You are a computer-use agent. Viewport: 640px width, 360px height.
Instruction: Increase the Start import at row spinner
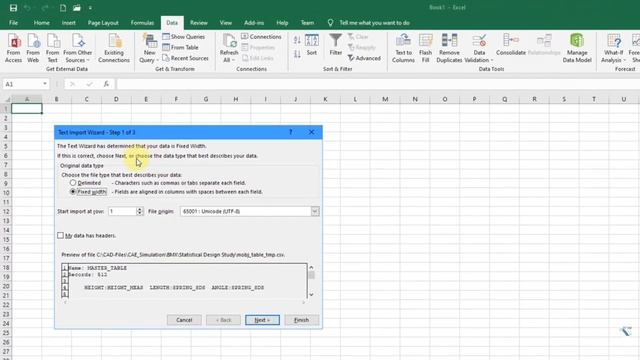(x=140, y=209)
